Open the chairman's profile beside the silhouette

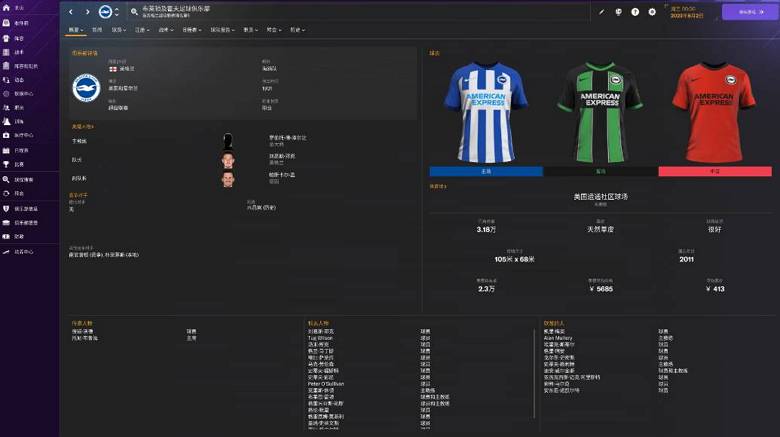coord(288,137)
